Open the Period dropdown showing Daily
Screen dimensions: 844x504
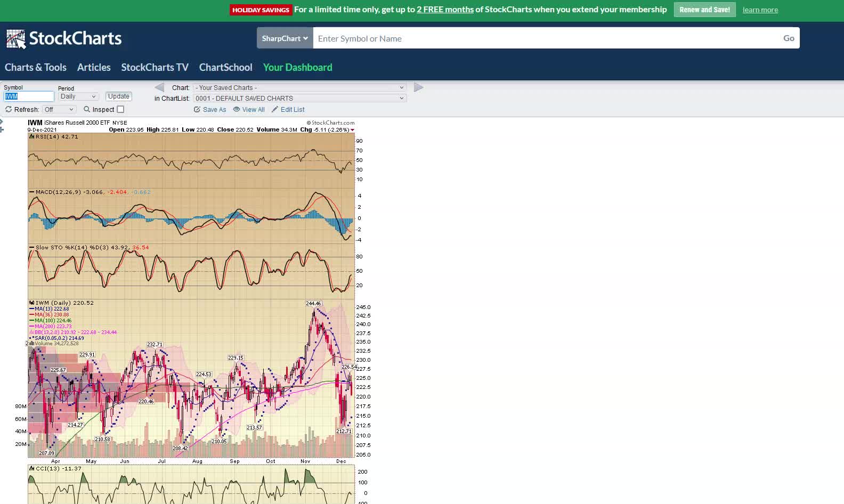coord(78,96)
